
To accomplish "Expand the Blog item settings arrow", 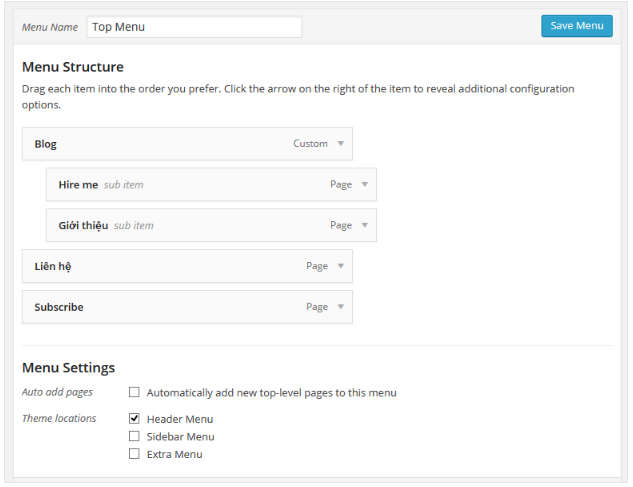I will click(341, 144).
